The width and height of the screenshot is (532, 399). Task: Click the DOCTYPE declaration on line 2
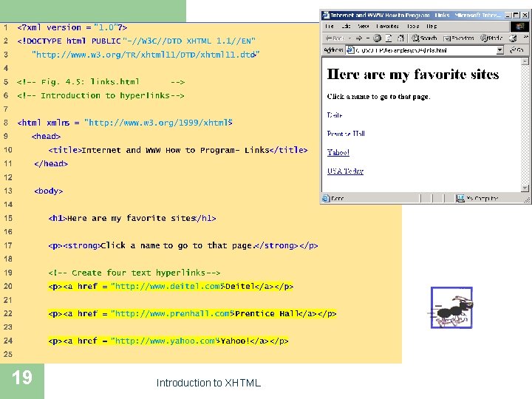pyautogui.click(x=137, y=41)
